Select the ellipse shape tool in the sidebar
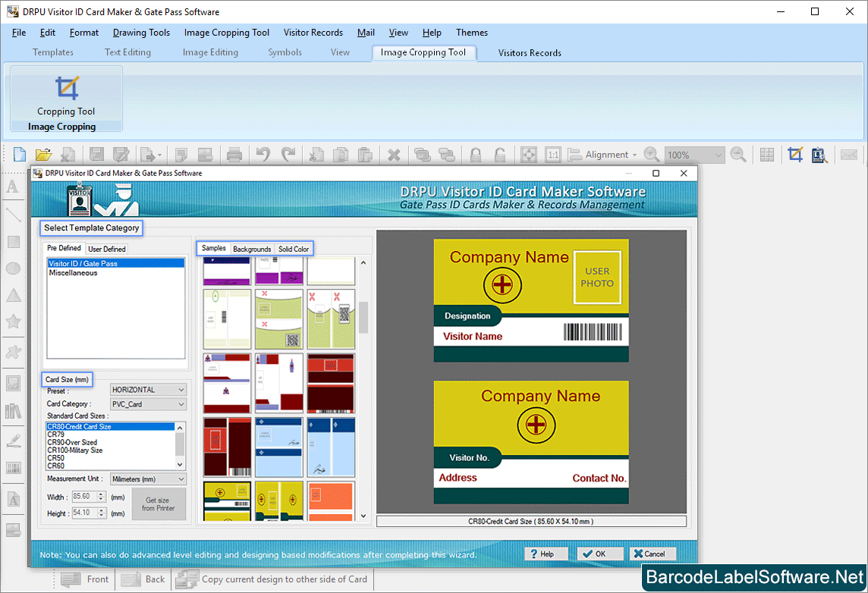Screen dimensions: 868x593 pos(13,268)
